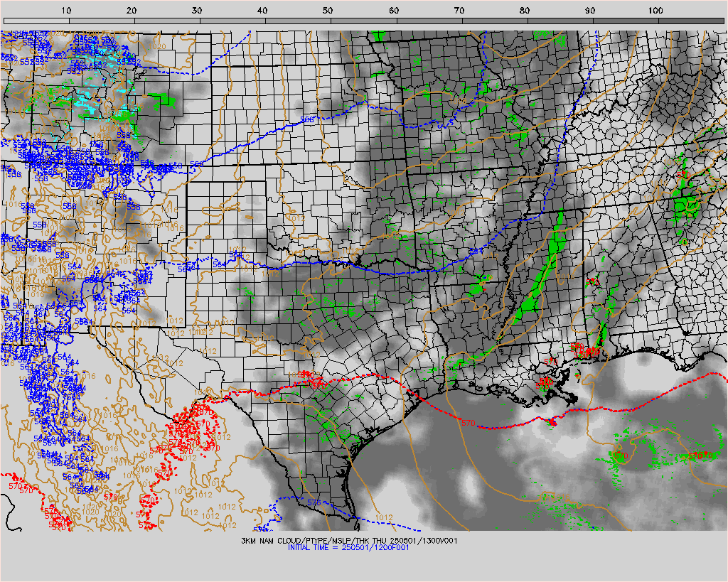Screen dimensions: 728x582
Task: Pick the gray swatch between 80 and 90
Action: pyautogui.click(x=560, y=21)
